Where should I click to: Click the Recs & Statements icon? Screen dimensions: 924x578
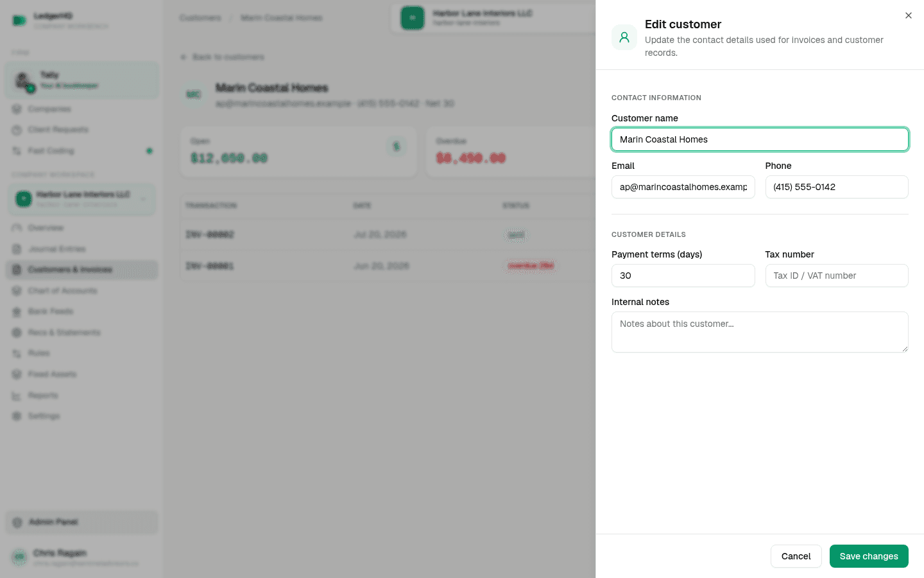(17, 333)
